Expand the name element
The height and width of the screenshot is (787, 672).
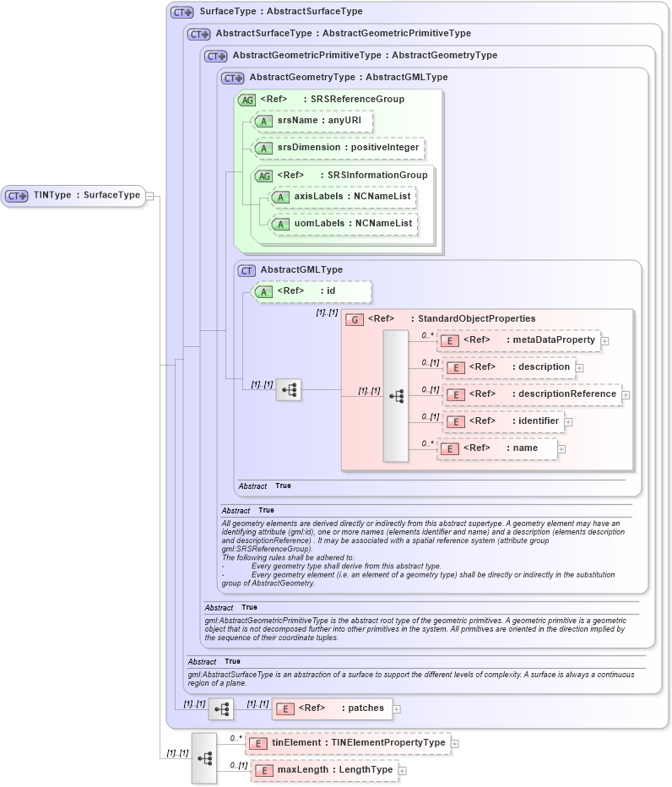[x=561, y=450]
